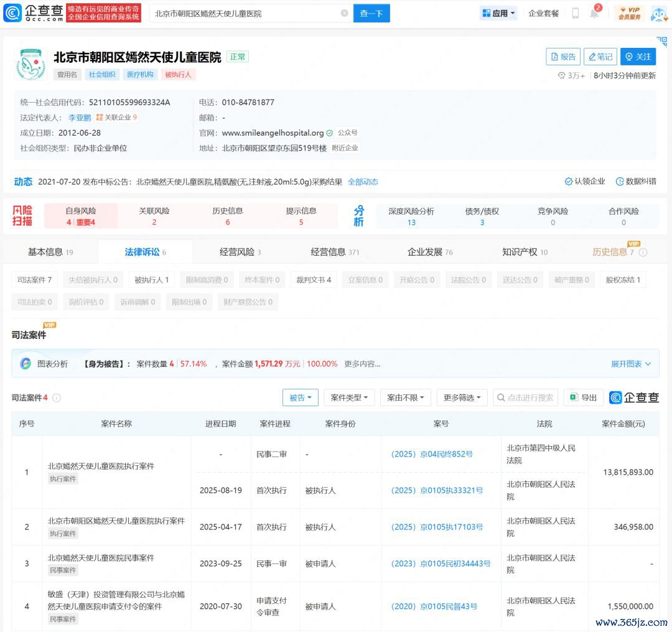This screenshot has width=672, height=632.
Task: Open 深度风险分析 item
Action: pos(411,216)
